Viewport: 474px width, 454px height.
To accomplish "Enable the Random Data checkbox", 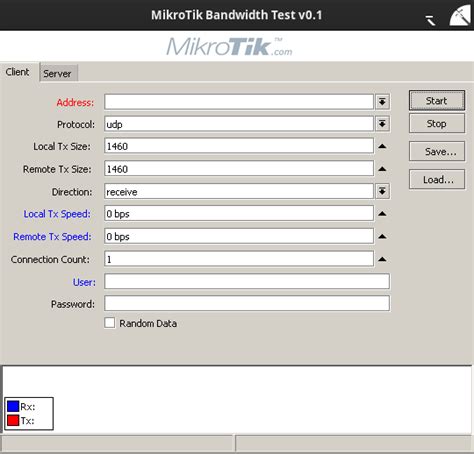I will coord(109,323).
